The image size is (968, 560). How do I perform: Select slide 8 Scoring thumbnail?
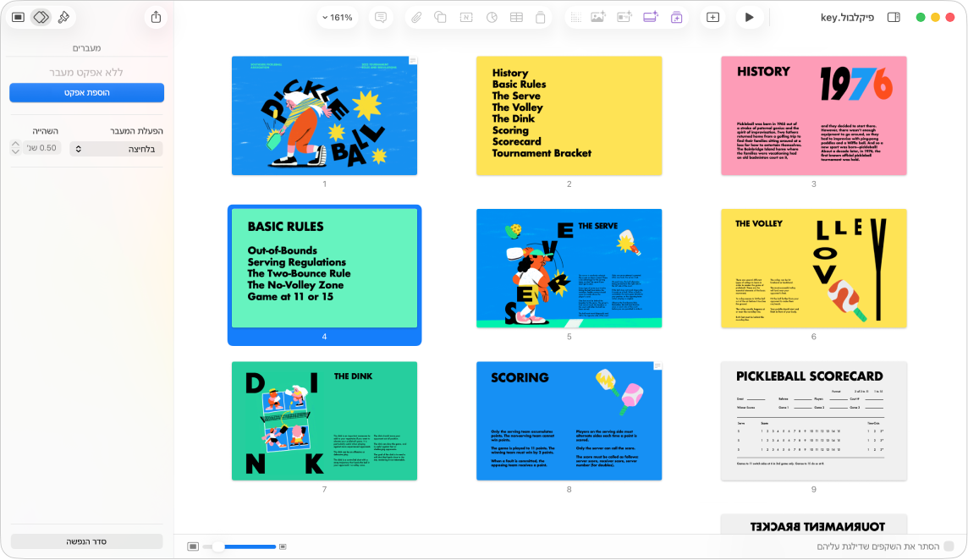[569, 421]
